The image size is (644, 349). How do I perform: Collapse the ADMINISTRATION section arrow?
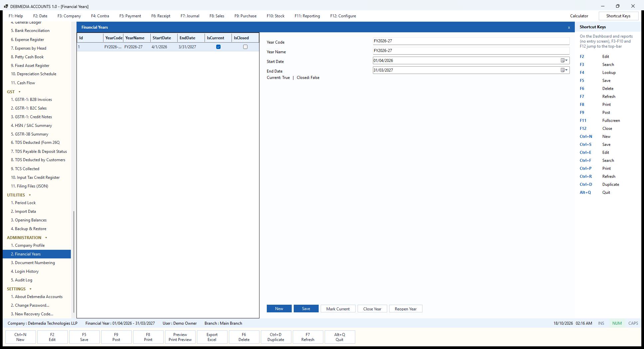tap(46, 238)
